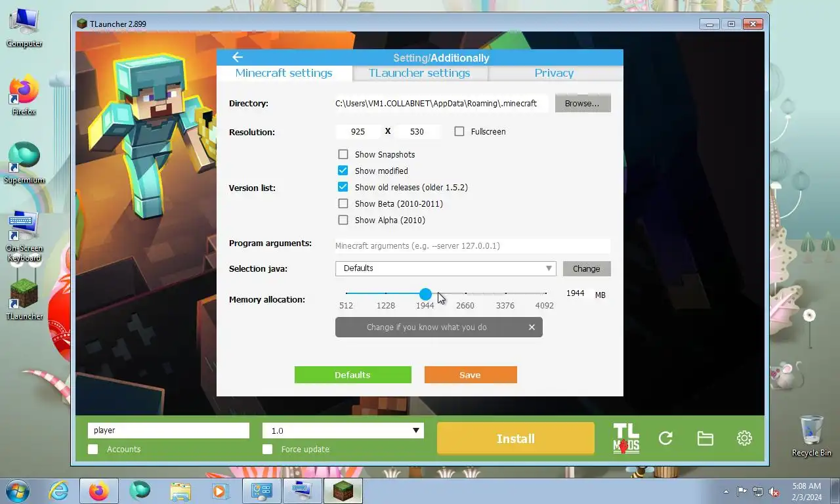Switch to Firefox in the taskbar
Image resolution: width=840 pixels, height=504 pixels.
[x=99, y=491]
